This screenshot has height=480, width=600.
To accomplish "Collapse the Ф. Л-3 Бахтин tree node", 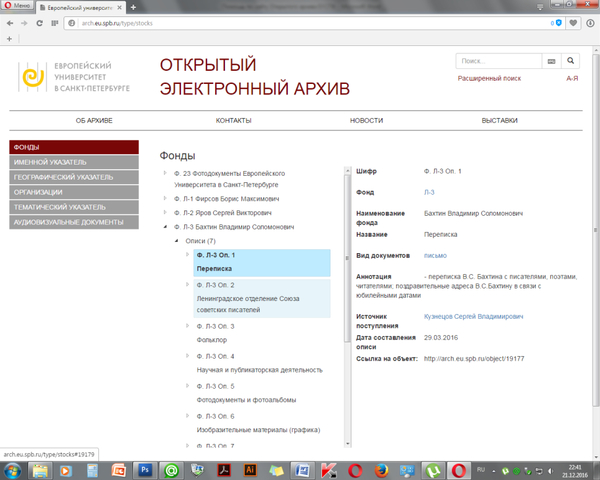I will click(165, 227).
